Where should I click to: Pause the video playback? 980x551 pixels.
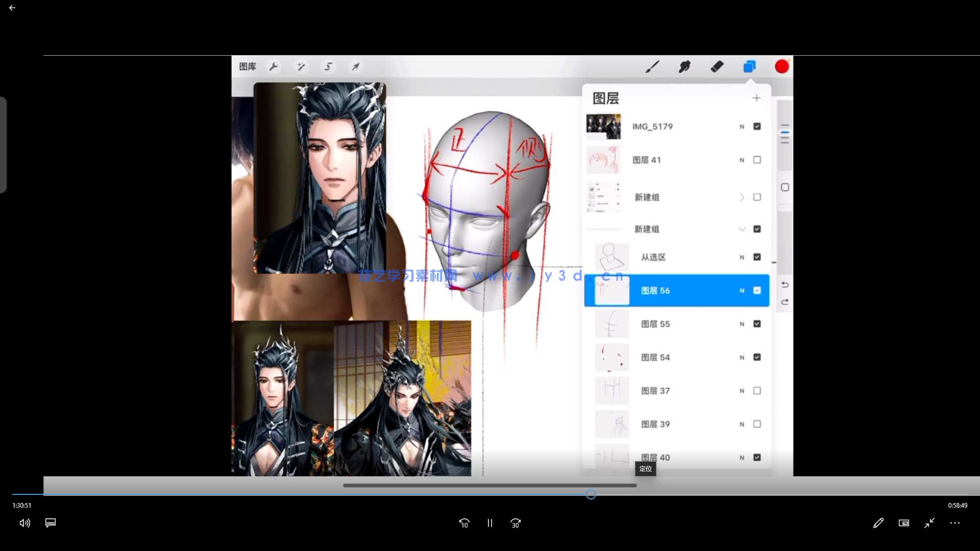tap(490, 523)
